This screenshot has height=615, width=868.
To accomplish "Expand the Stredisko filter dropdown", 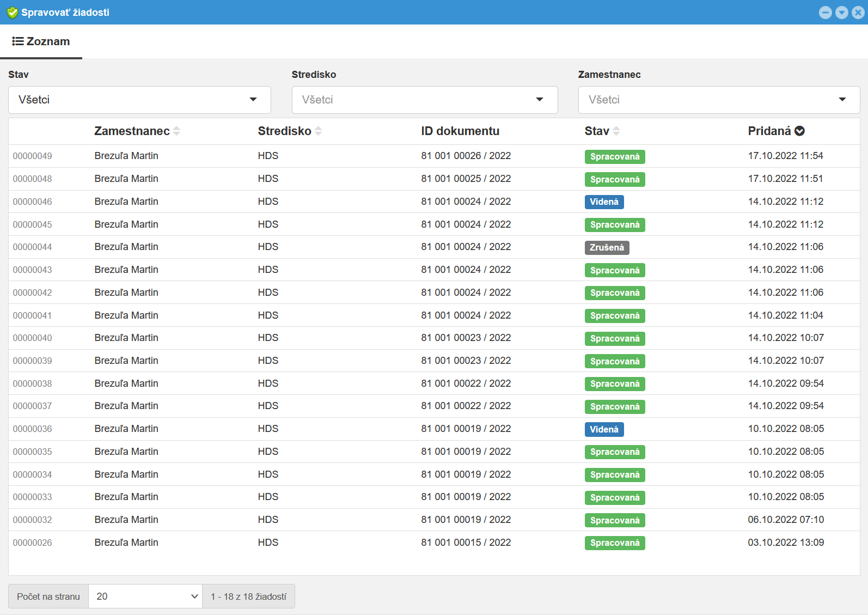I will [x=424, y=100].
